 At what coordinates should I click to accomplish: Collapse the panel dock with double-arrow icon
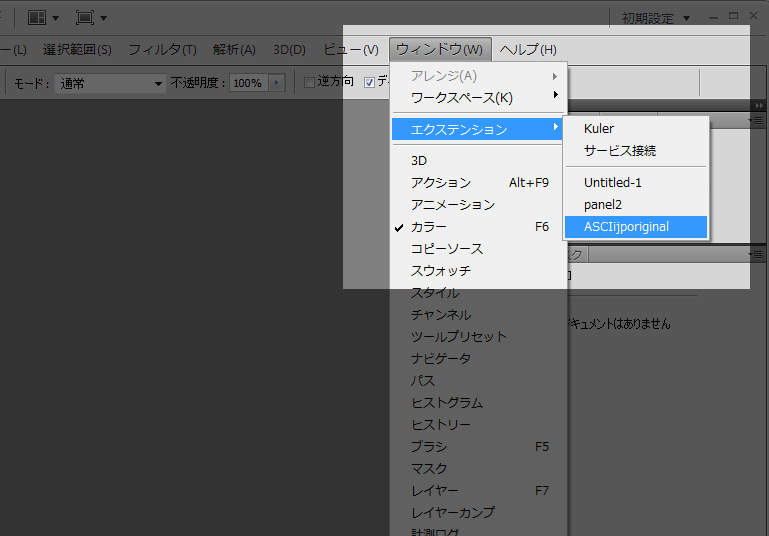758,105
